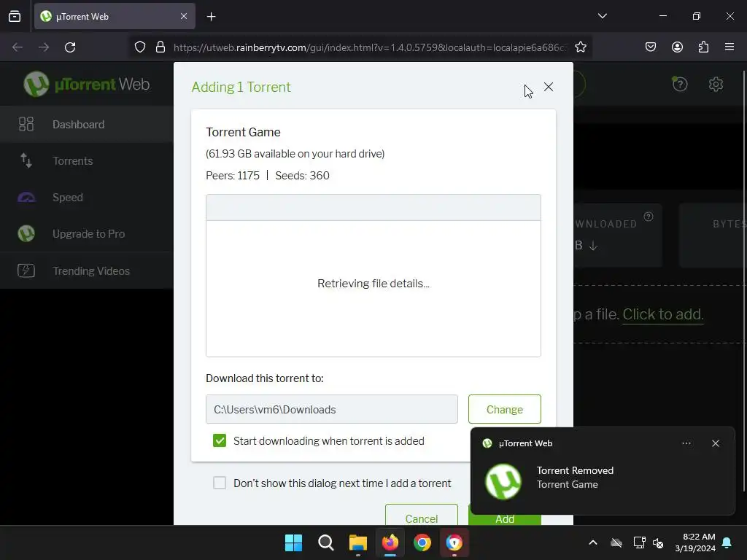This screenshot has width=747, height=560.
Task: Click the Upgrade to Pro µTorrent icon
Action: point(26,233)
